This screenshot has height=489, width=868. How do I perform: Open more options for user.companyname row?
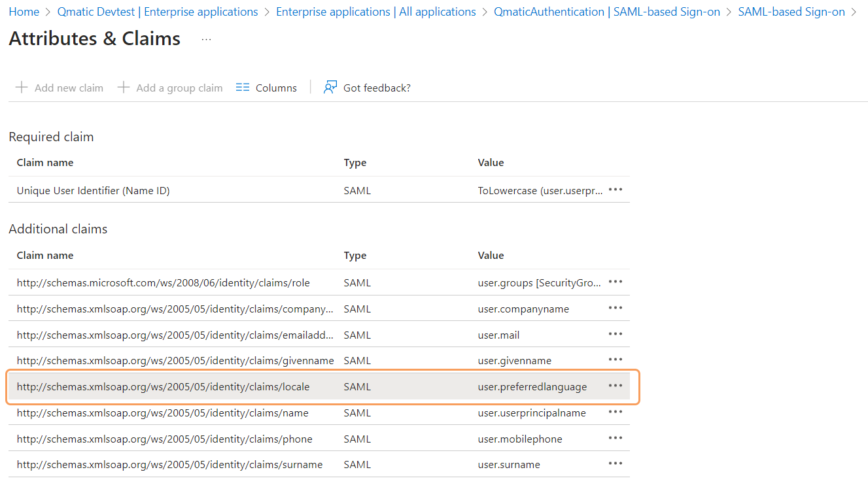click(x=615, y=309)
